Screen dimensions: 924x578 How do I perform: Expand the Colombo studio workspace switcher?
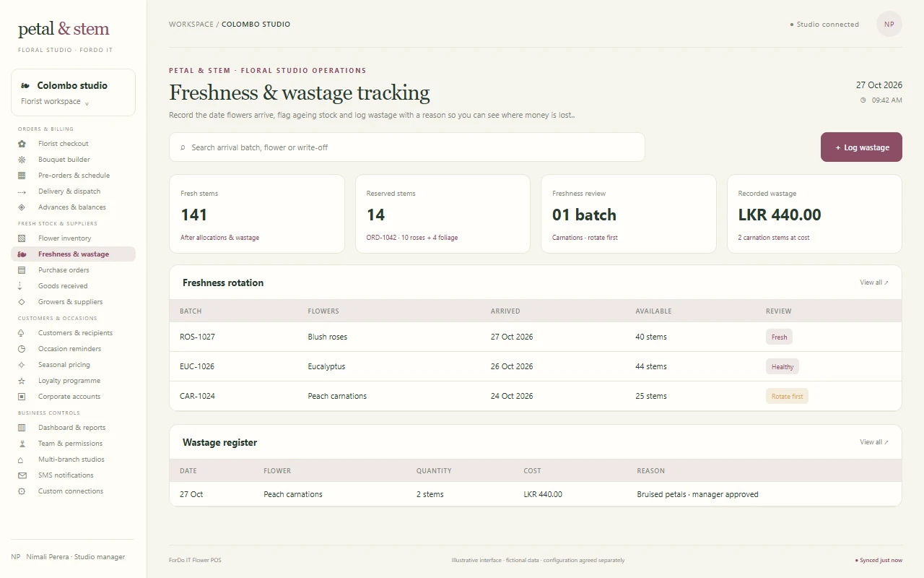tap(73, 92)
